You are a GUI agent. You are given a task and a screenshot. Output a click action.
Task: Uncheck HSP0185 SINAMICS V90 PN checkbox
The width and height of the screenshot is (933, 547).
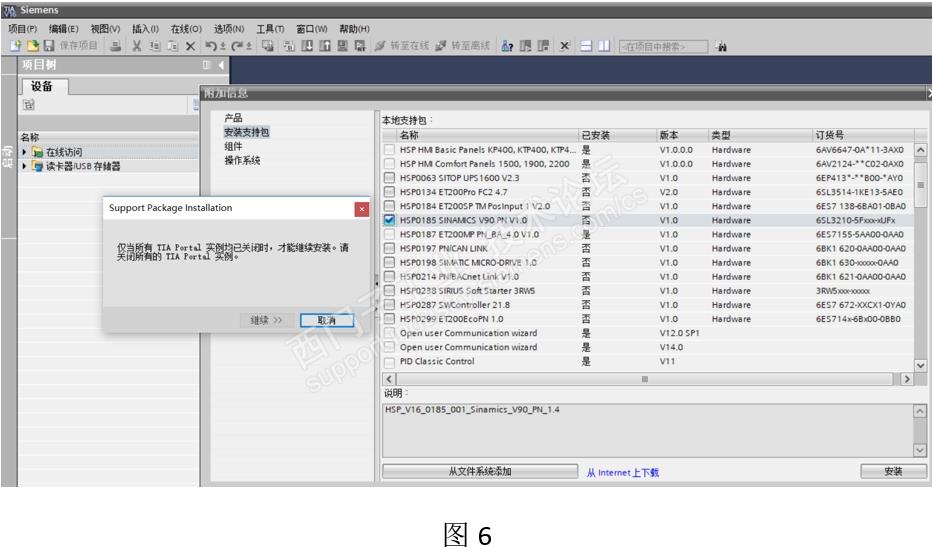pyautogui.click(x=389, y=220)
